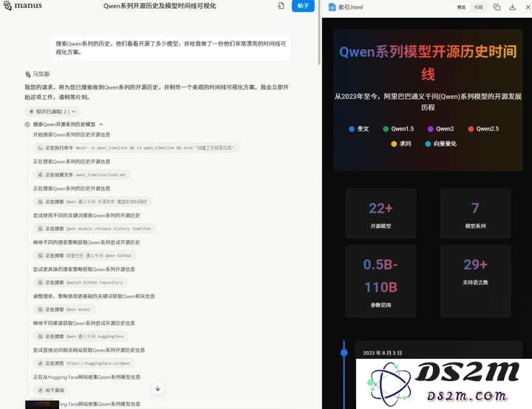This screenshot has height=409, width=532.
Task: Switch to the 代码 tab
Action: click(478, 7)
